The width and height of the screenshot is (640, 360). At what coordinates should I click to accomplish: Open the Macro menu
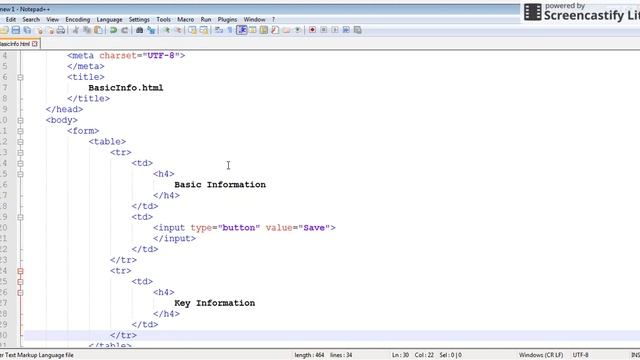[x=186, y=20]
